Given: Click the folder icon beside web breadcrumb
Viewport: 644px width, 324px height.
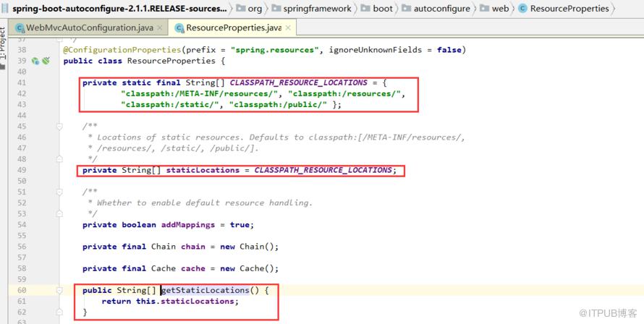Looking at the screenshot, I should click(485, 8).
